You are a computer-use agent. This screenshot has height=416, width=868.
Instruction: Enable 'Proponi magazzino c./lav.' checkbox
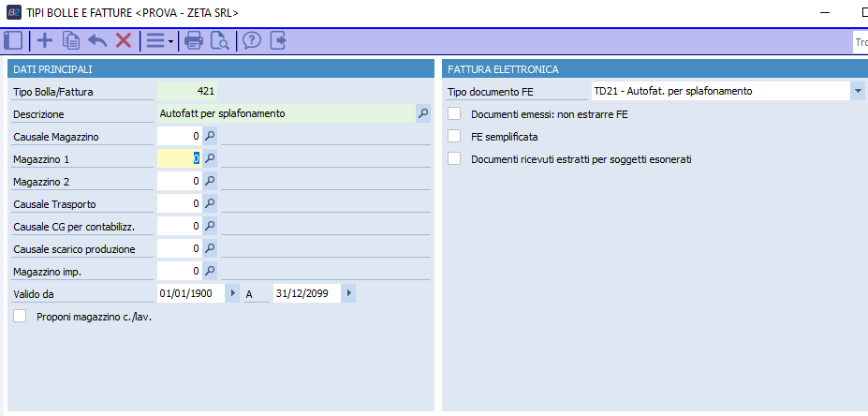[20, 317]
